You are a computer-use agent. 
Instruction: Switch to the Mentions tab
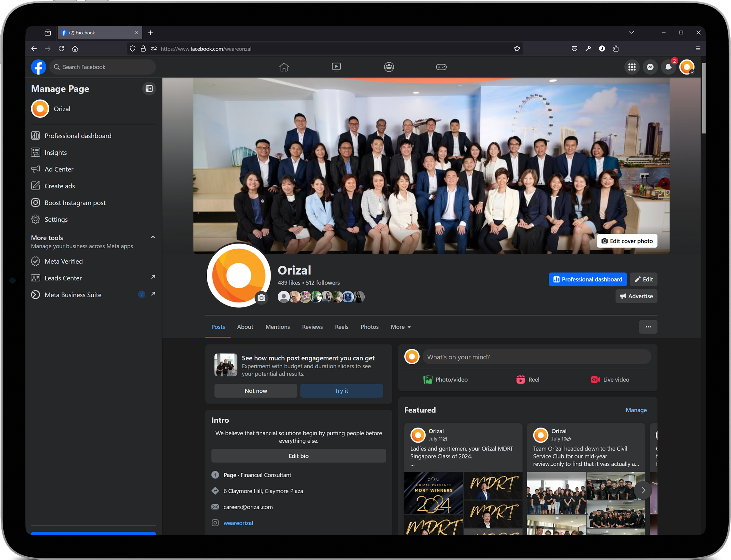[x=277, y=327]
